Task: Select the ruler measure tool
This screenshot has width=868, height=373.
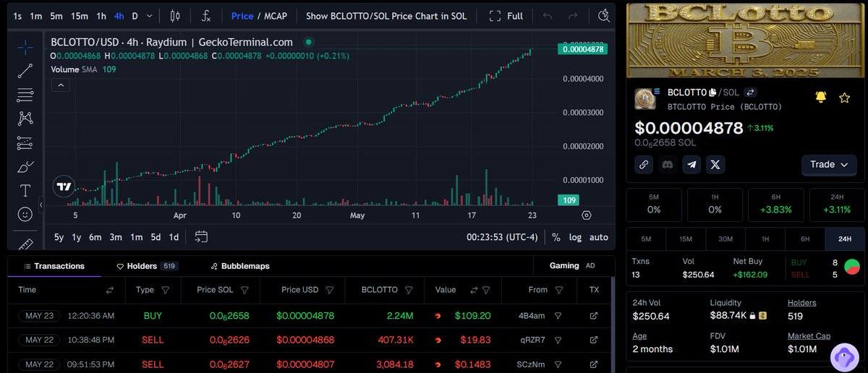Action: (25, 244)
